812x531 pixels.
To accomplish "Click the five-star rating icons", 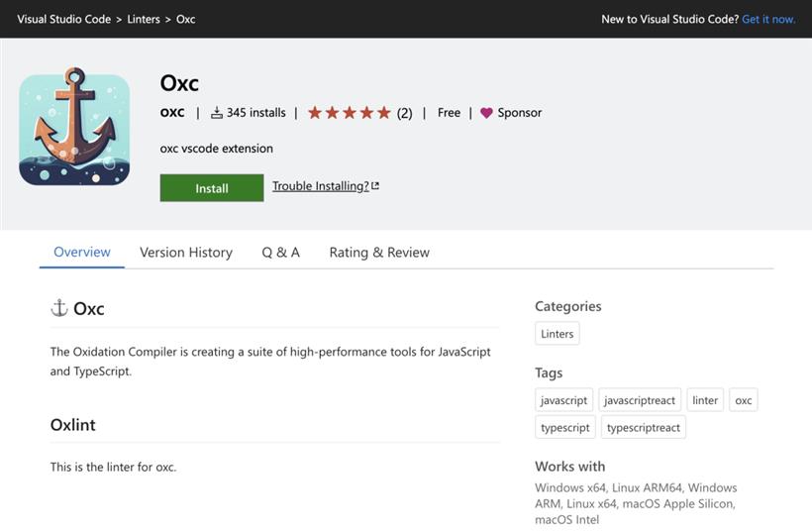I will [349, 112].
